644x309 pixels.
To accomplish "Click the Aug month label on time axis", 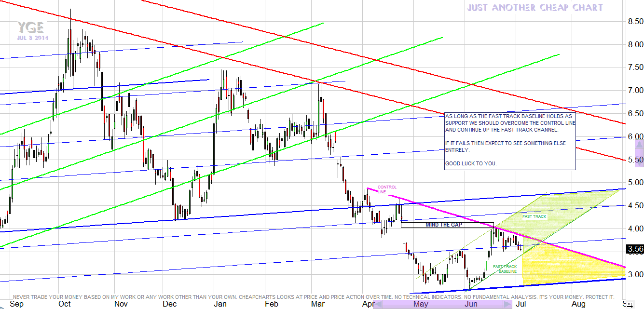I will 578,304.
